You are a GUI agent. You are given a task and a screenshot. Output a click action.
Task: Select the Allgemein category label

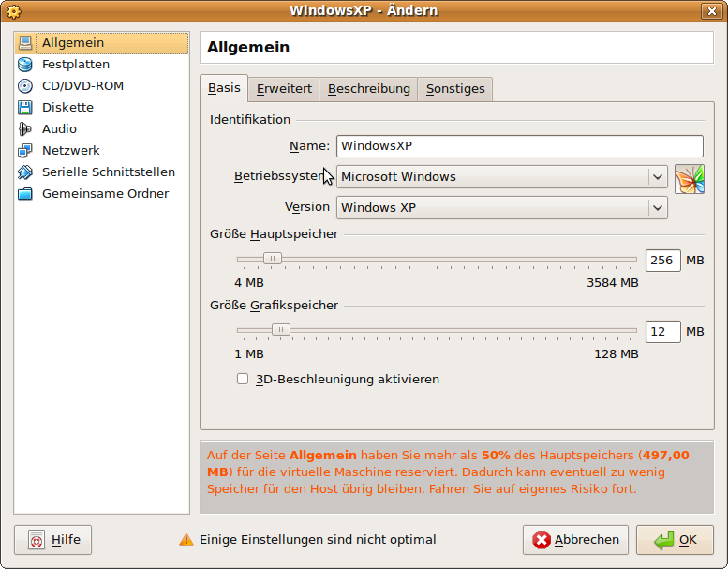[x=73, y=43]
